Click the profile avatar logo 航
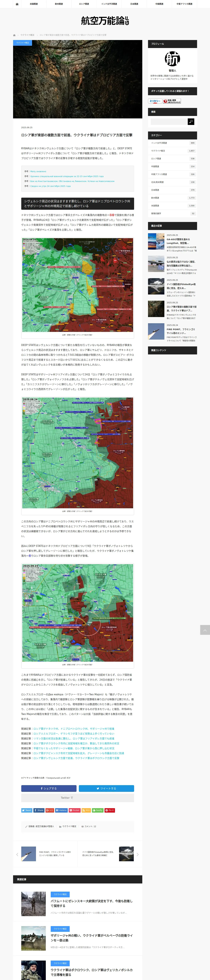Viewport: 210px width, 980px height. 172,59
